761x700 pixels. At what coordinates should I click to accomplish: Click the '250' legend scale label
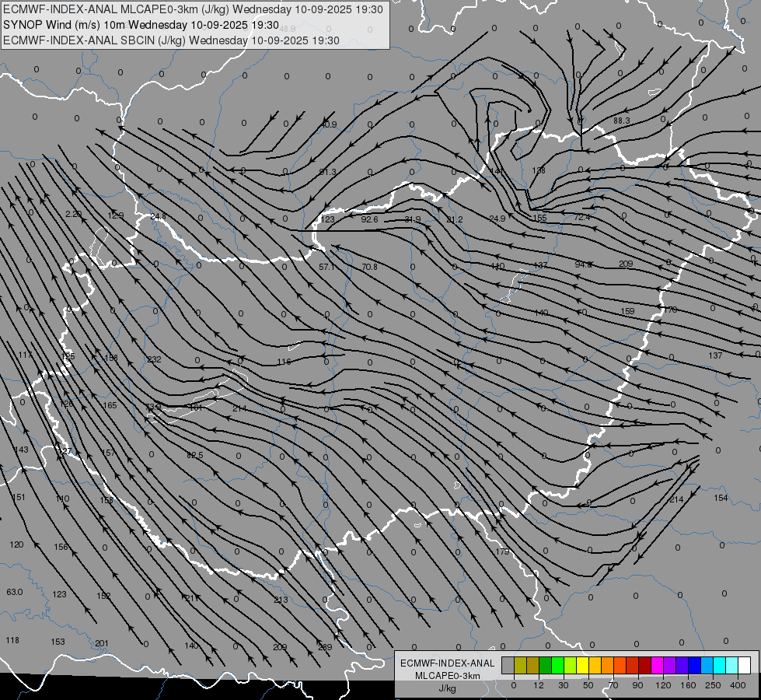coord(713,685)
